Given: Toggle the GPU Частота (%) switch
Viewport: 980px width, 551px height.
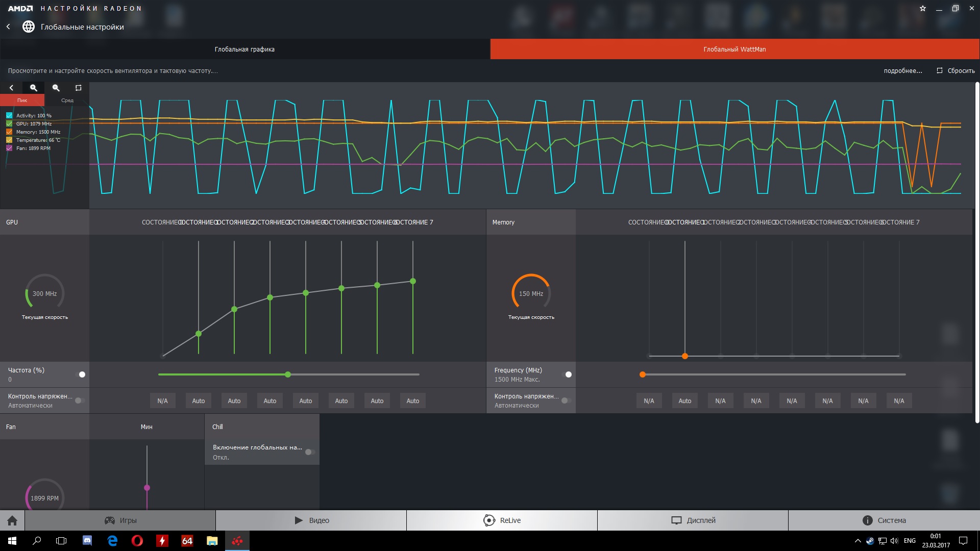Looking at the screenshot, I should click(x=80, y=374).
